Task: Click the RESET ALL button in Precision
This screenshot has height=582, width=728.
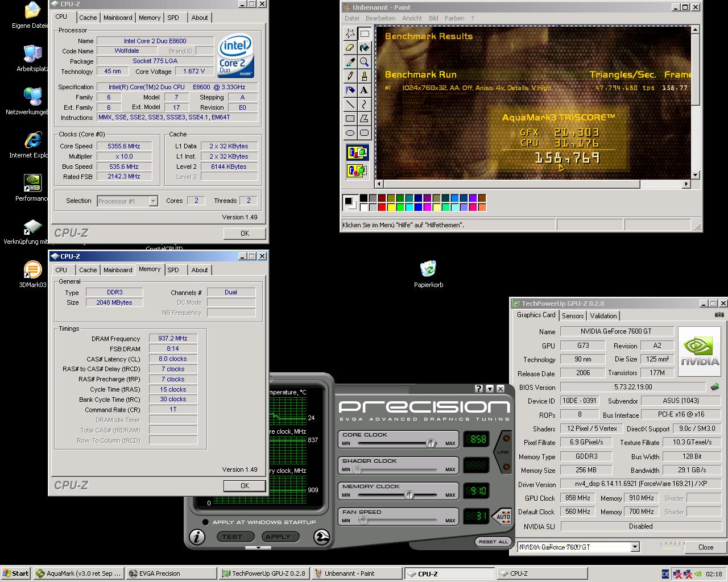Action: (x=493, y=542)
